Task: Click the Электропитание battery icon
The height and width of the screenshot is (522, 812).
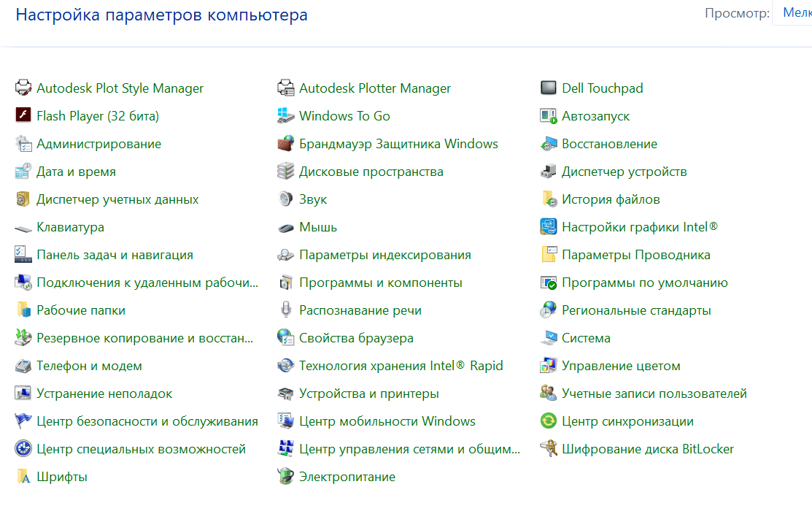Action: tap(286, 477)
